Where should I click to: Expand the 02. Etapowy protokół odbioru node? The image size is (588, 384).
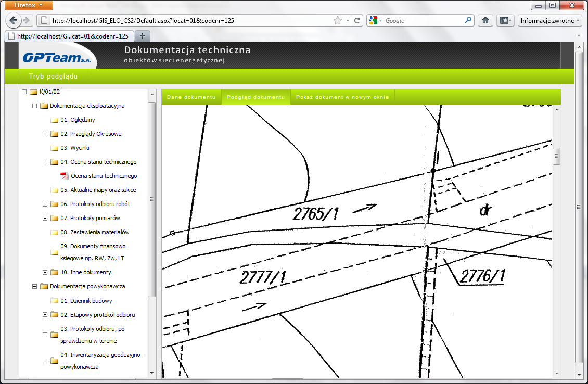pyautogui.click(x=45, y=315)
